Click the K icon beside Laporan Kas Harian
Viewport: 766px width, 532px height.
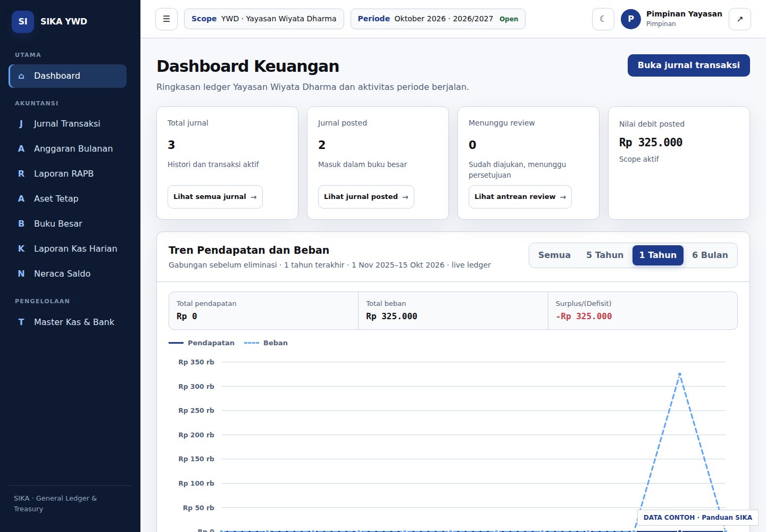point(21,249)
